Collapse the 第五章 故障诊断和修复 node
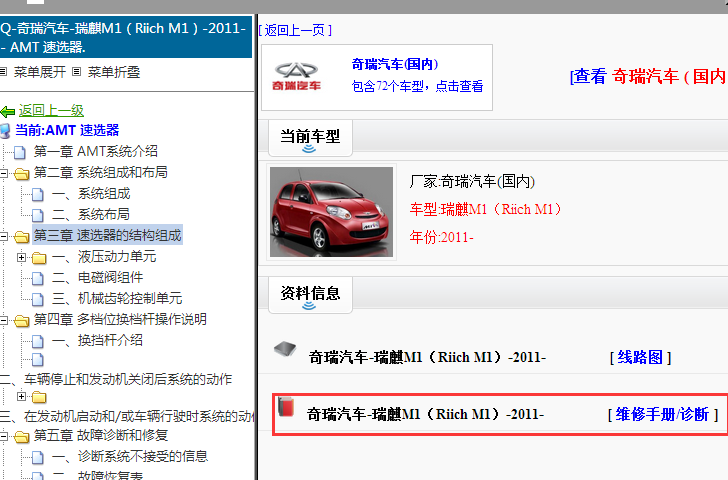Viewport: 728px width, 480px height. coord(4,436)
